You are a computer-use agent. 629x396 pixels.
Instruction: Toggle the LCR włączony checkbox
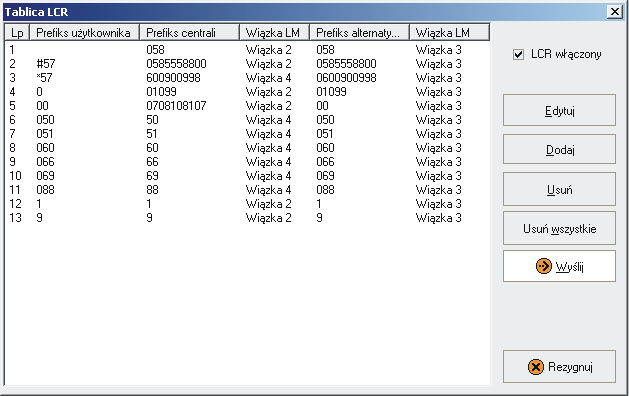coord(518,54)
